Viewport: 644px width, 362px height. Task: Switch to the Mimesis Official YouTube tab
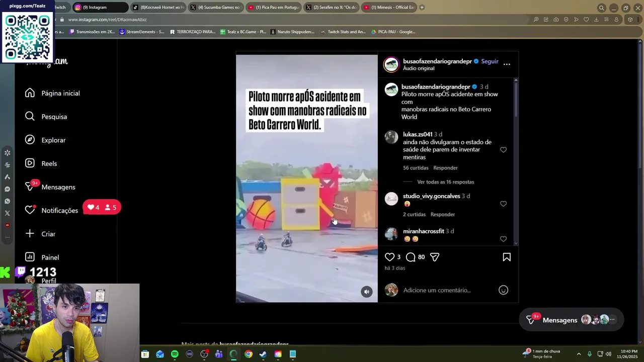pyautogui.click(x=389, y=7)
